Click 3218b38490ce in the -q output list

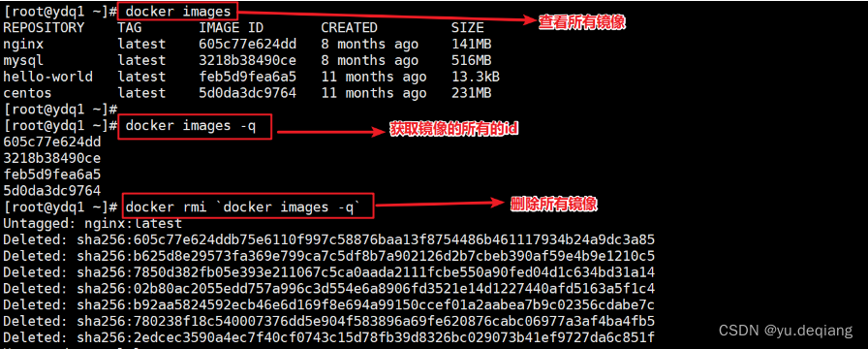click(52, 158)
